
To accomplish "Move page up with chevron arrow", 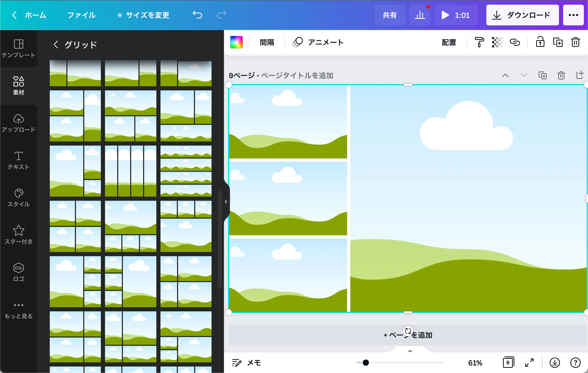I will coord(505,75).
